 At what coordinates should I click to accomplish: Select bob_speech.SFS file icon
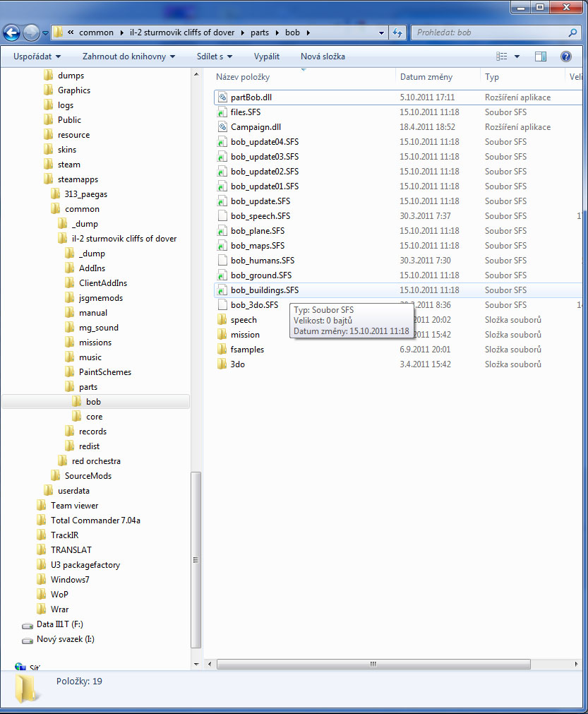pyautogui.click(x=222, y=216)
